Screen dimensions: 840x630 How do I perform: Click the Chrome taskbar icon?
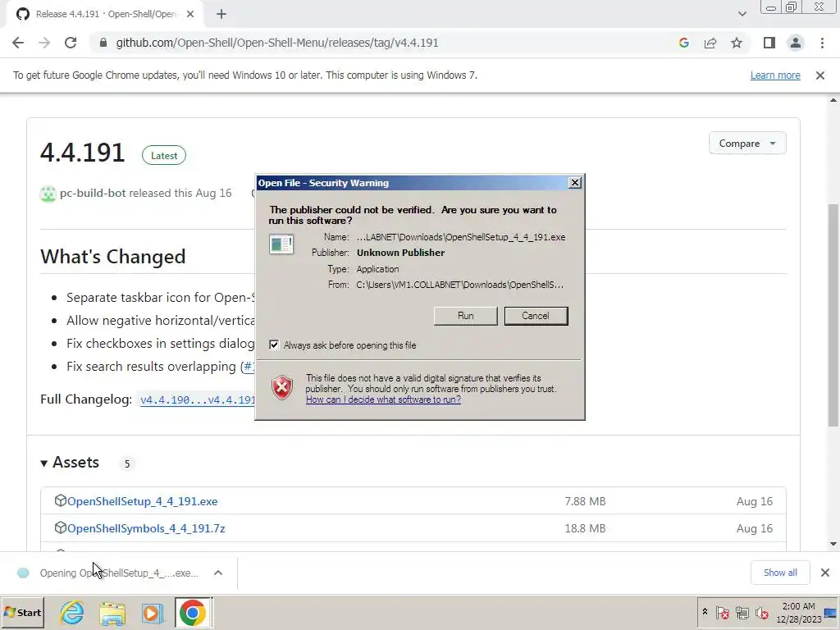[193, 612]
